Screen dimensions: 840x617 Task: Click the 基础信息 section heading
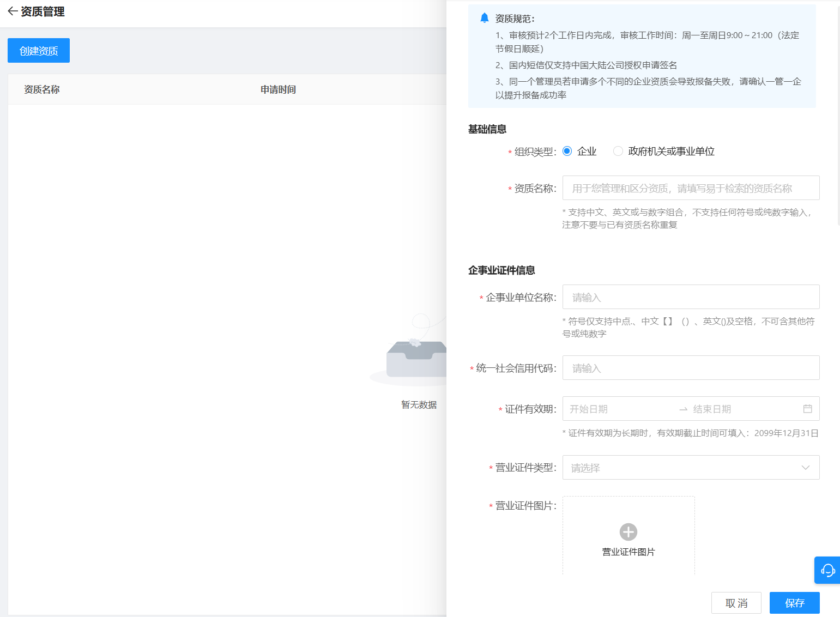[x=487, y=129]
